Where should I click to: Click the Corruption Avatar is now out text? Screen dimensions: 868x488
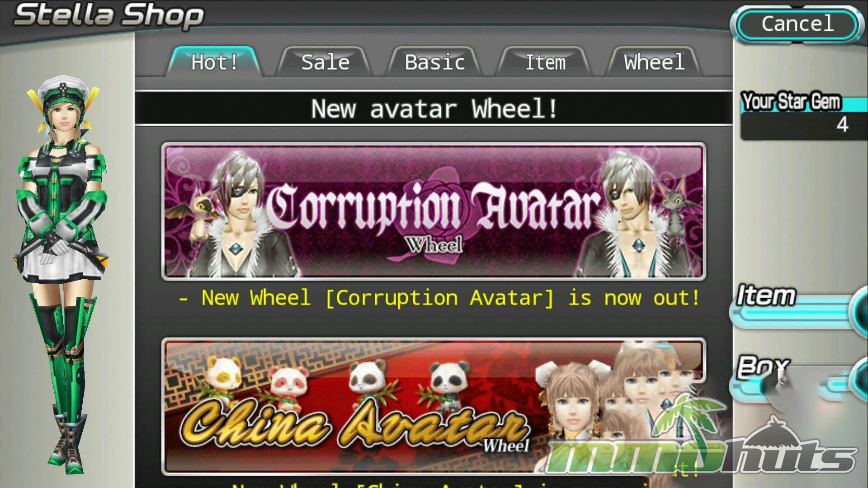(x=439, y=298)
